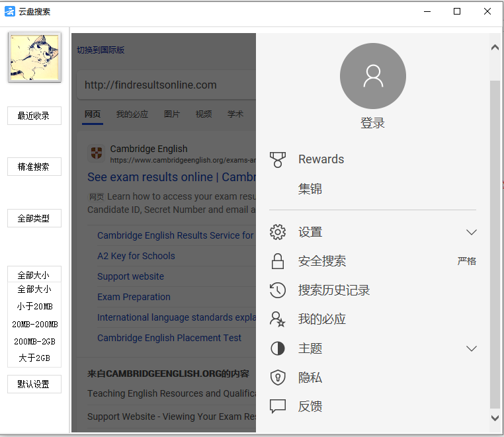Open the A2 Key for Schools link
This screenshot has width=504, height=437.
tap(136, 256)
